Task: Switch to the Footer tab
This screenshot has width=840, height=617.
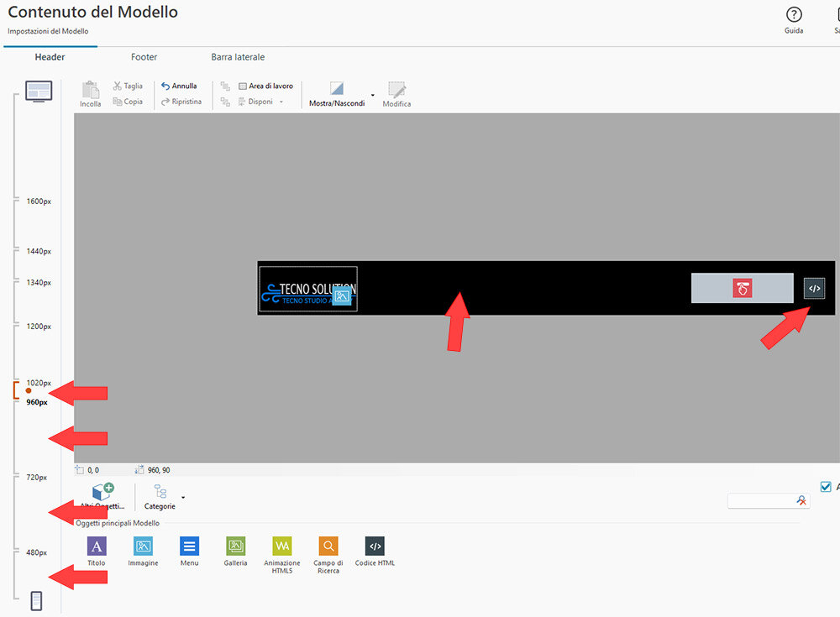Action: tap(144, 57)
